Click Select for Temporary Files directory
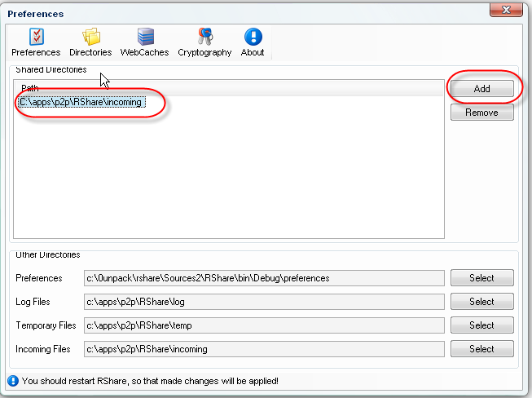 pyautogui.click(x=481, y=325)
